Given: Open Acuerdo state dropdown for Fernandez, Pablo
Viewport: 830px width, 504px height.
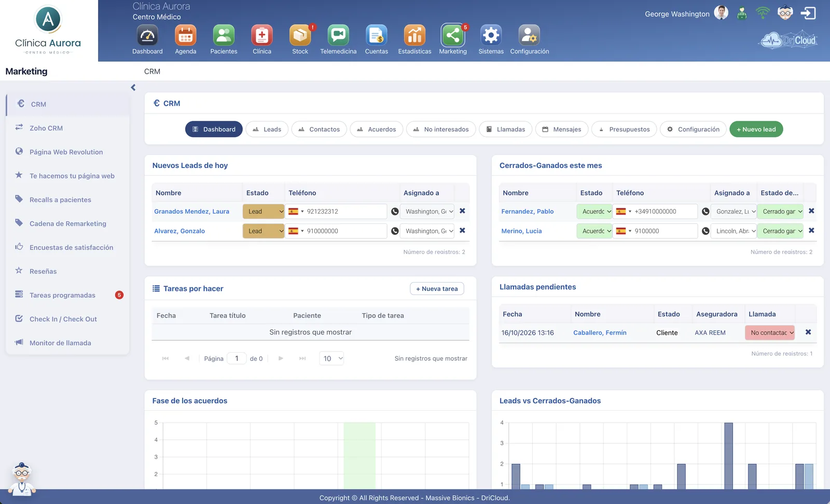Looking at the screenshot, I should pos(594,212).
